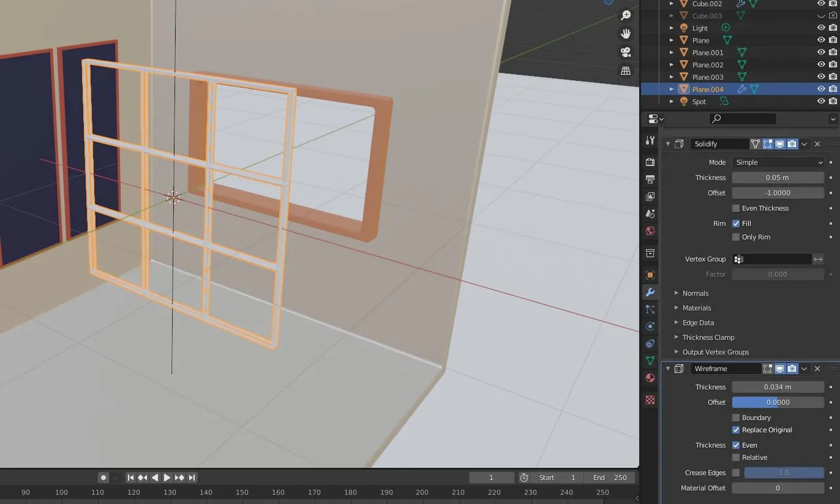Uncheck Replace Original in Wireframe modifier
The image size is (840, 504).
point(736,430)
